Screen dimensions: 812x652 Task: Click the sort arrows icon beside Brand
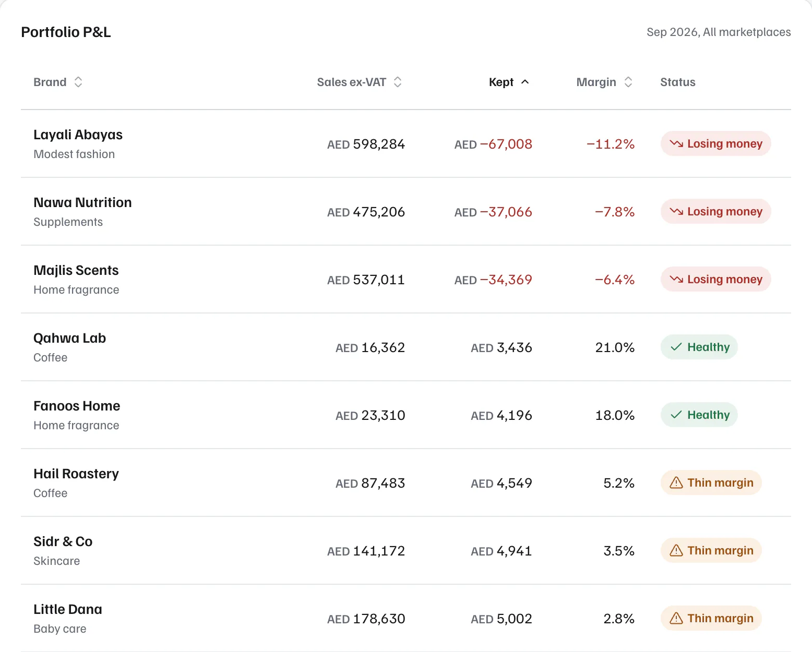[x=78, y=82]
